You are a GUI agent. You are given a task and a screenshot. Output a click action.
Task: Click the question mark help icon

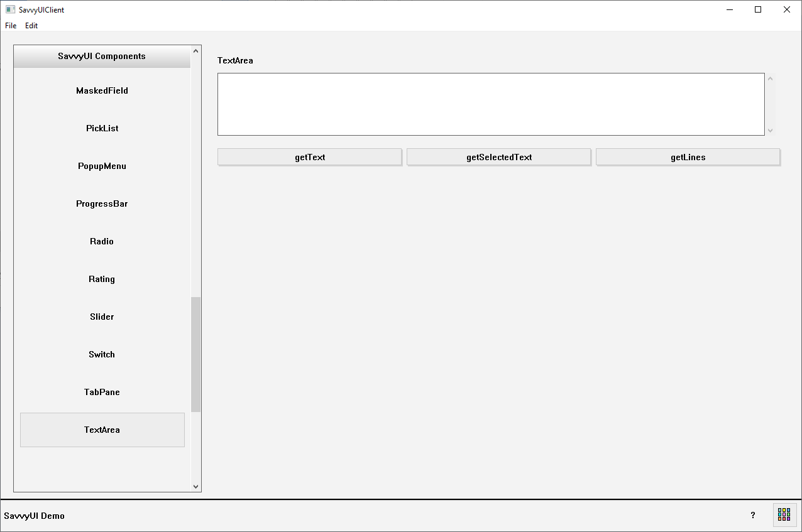tap(753, 515)
